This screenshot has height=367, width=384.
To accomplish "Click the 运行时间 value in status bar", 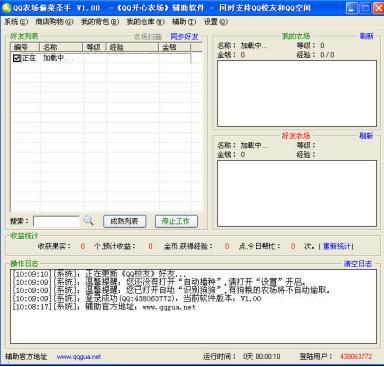I will [262, 357].
